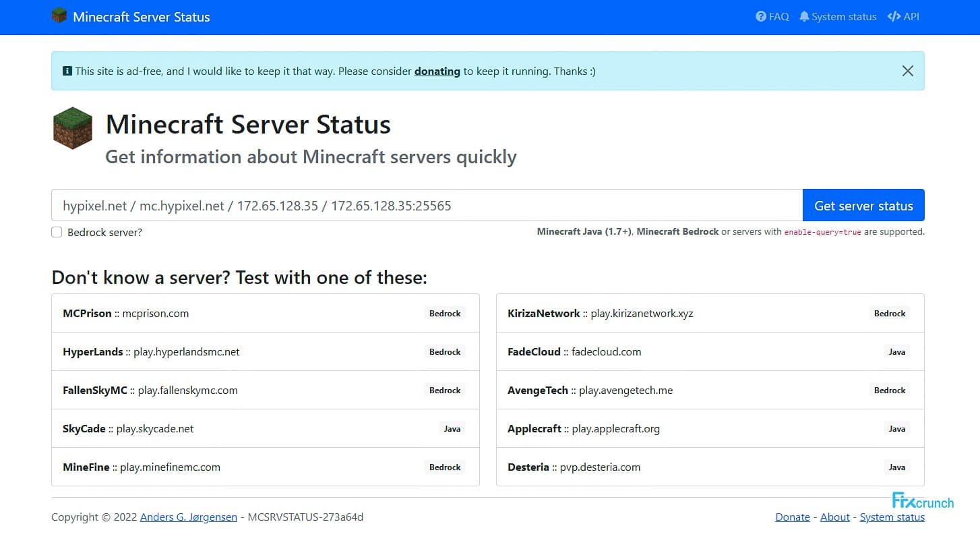Image resolution: width=980 pixels, height=547 pixels.
Task: Click the Java badge on SkyCade row
Action: tap(452, 429)
